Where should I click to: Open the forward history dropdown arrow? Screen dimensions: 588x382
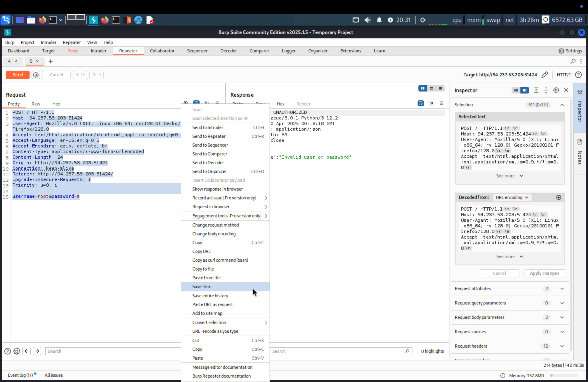(100, 75)
